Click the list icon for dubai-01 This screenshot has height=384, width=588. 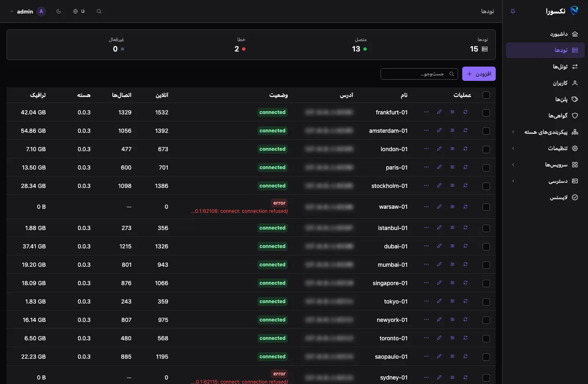coord(452,246)
